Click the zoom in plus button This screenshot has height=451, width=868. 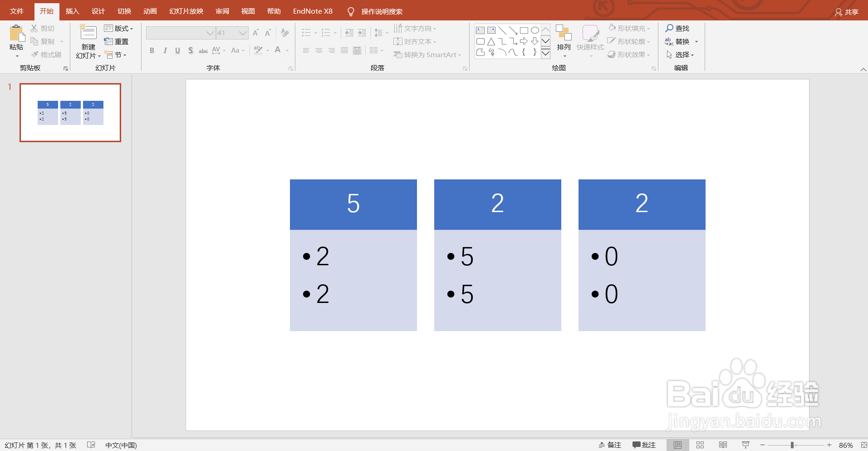click(829, 445)
